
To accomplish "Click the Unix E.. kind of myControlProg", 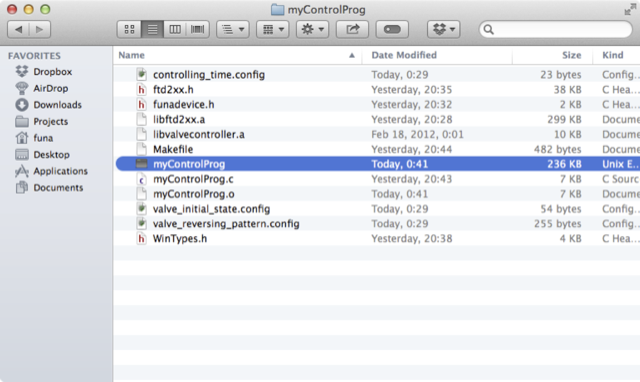I will click(620, 164).
